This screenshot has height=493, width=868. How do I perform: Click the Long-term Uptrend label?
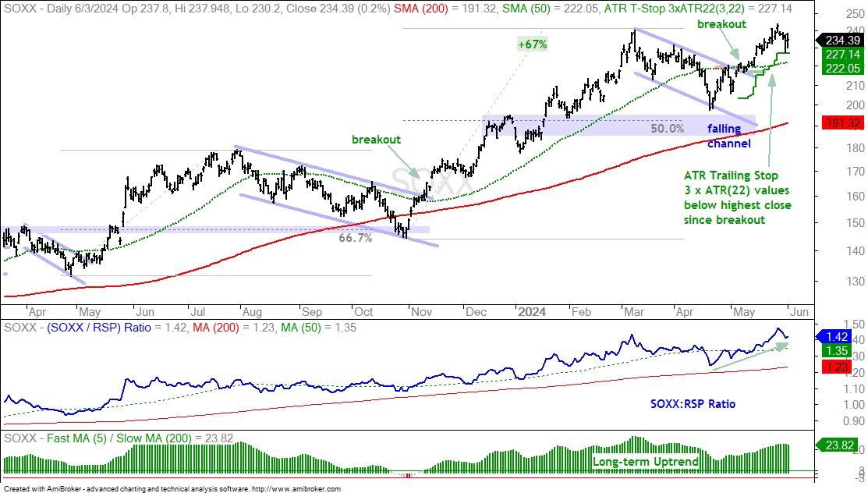646,462
